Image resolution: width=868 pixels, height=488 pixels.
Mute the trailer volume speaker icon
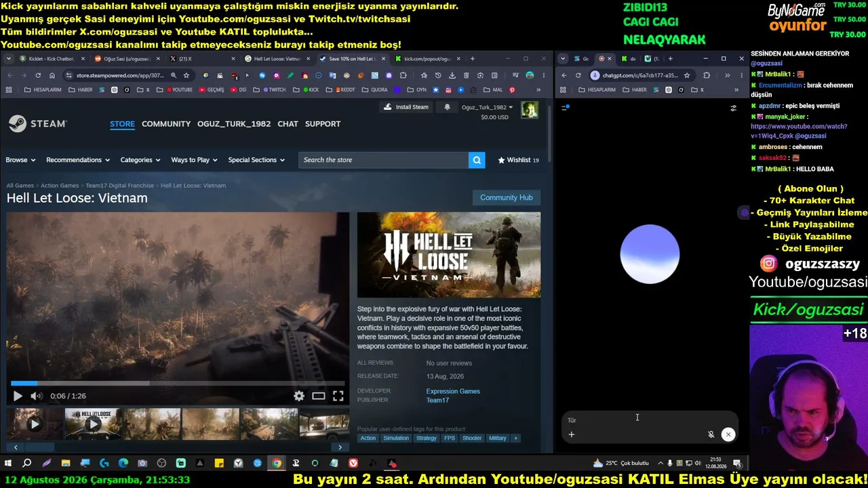point(36,396)
